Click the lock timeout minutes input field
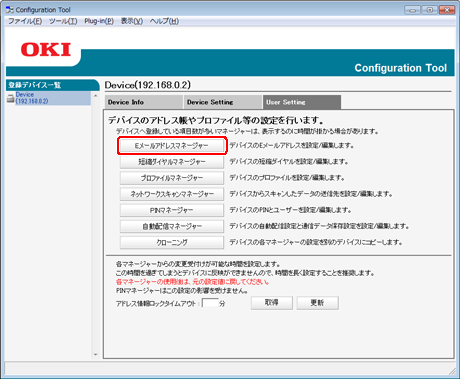Screen dimensions: 460x379 pos(210,303)
